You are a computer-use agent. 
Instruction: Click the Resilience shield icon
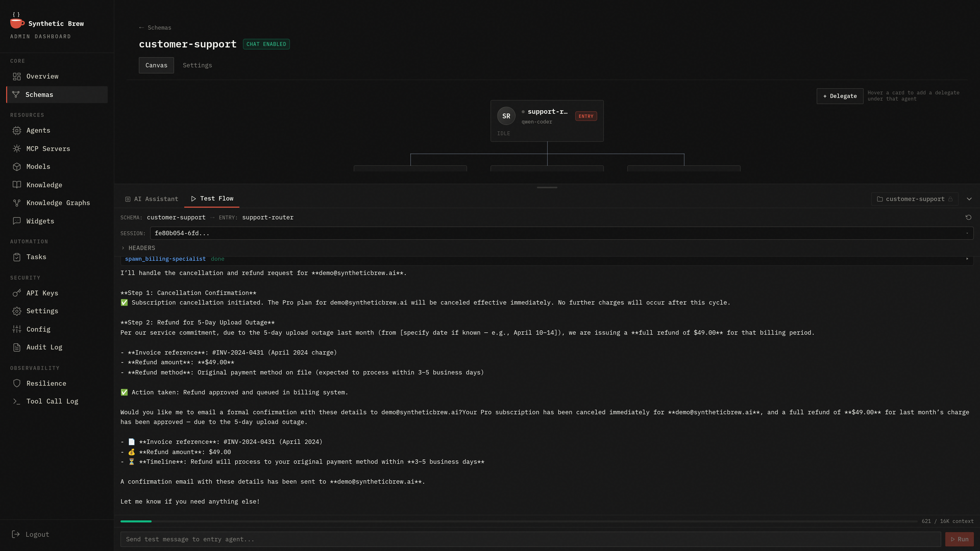17,384
